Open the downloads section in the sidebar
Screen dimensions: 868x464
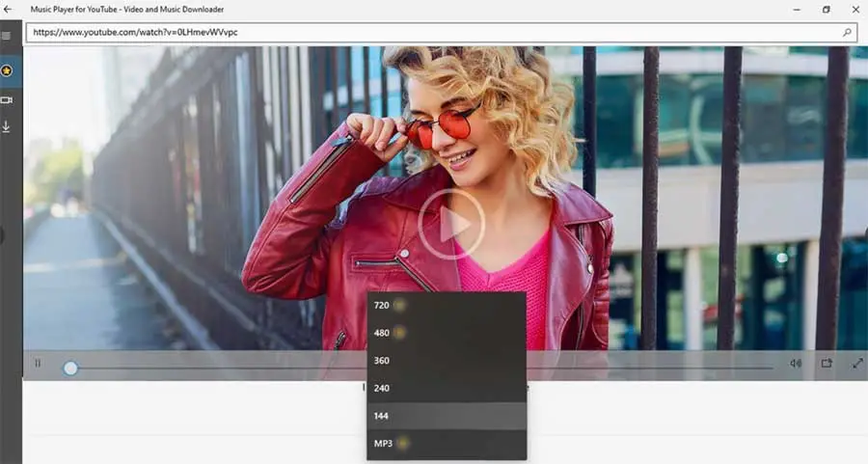[x=7, y=126]
